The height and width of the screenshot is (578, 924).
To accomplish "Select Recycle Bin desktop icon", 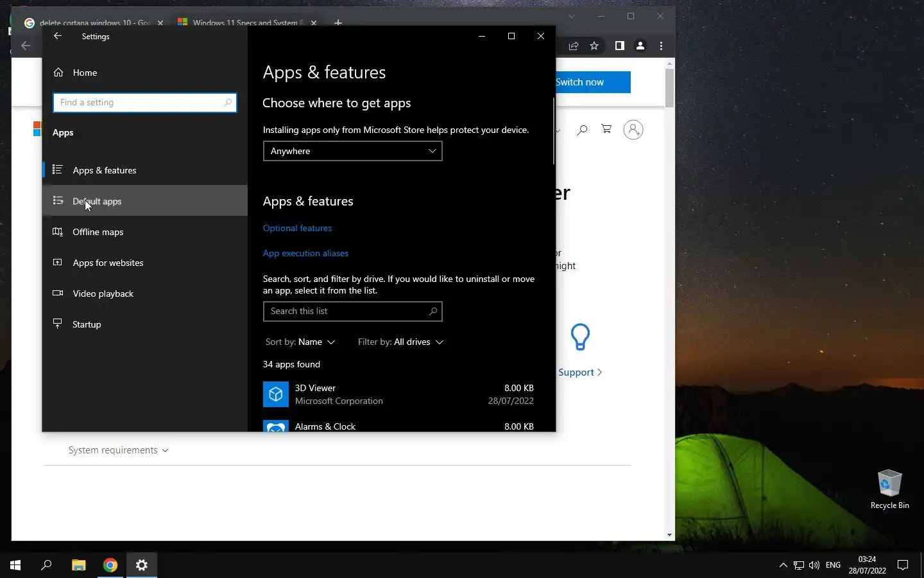I will tap(889, 489).
